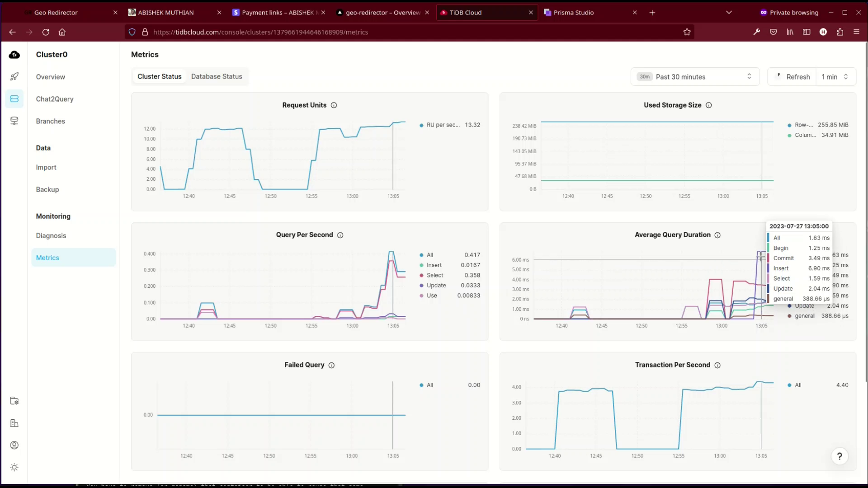868x488 pixels.
Task: Open the help question mark button
Action: click(840, 456)
